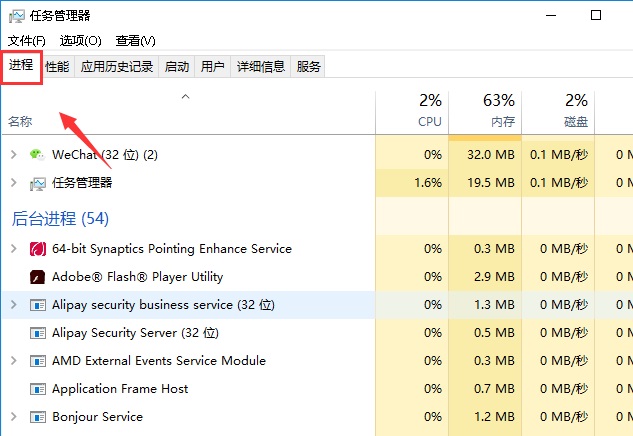Click the Synaptics Pointing Enhance Service icon
633x436 pixels.
pyautogui.click(x=38, y=249)
